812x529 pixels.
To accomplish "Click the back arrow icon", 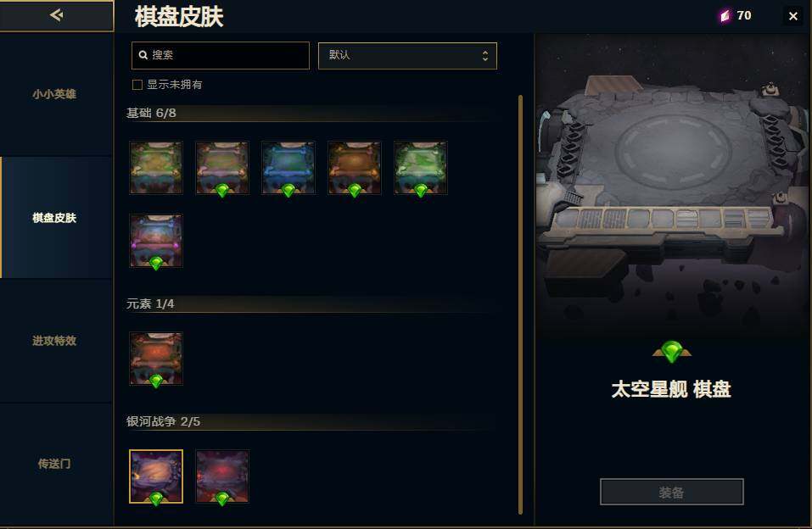I will pyautogui.click(x=57, y=15).
